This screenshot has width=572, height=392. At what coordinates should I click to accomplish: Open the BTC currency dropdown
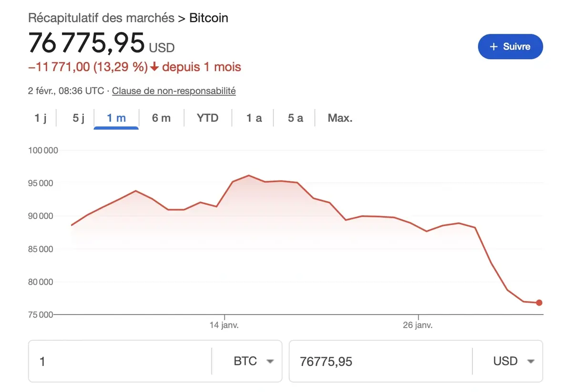253,361
